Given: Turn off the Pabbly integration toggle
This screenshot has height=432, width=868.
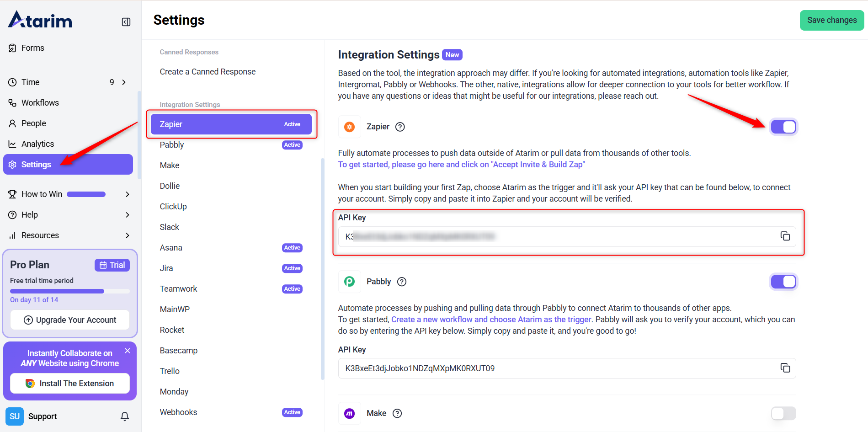Looking at the screenshot, I should (x=783, y=282).
